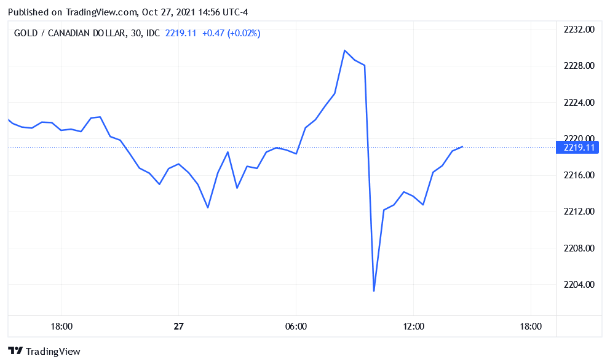
Task: Click the 2228.00 price axis label
Action: click(x=580, y=66)
